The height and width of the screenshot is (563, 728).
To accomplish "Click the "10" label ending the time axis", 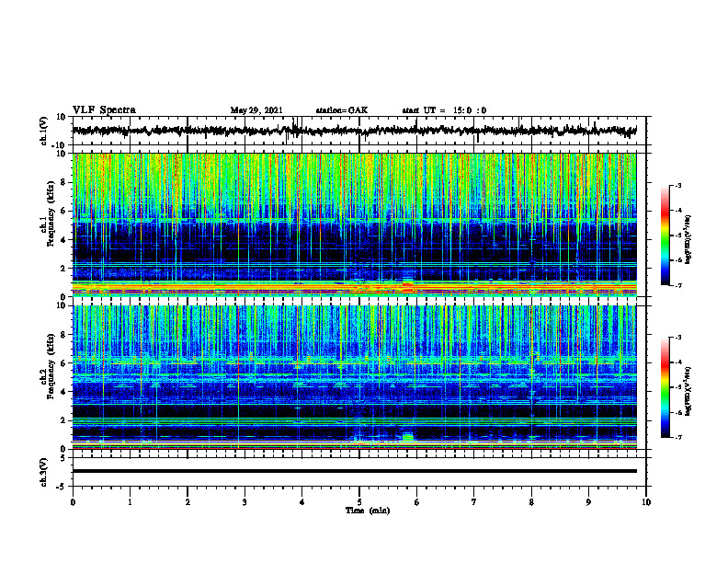I will (x=646, y=502).
